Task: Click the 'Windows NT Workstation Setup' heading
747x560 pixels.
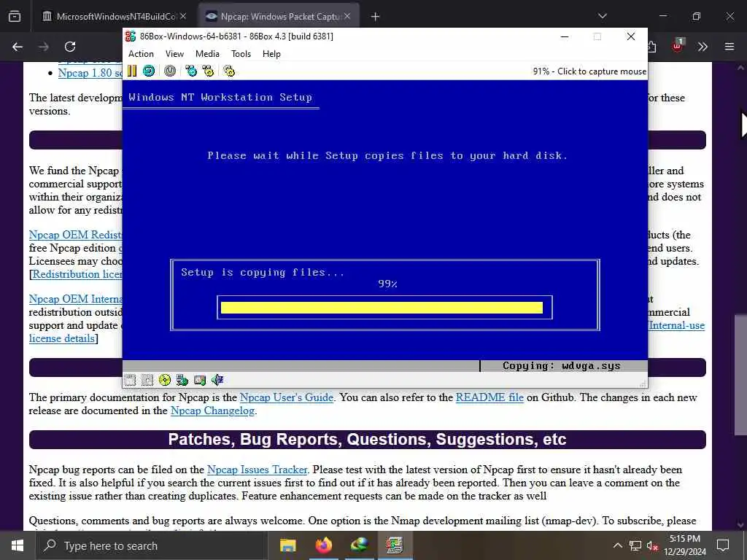Action: click(220, 97)
